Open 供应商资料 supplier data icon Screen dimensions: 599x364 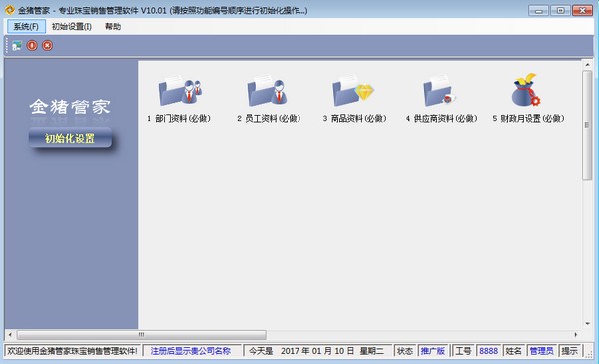(x=439, y=91)
